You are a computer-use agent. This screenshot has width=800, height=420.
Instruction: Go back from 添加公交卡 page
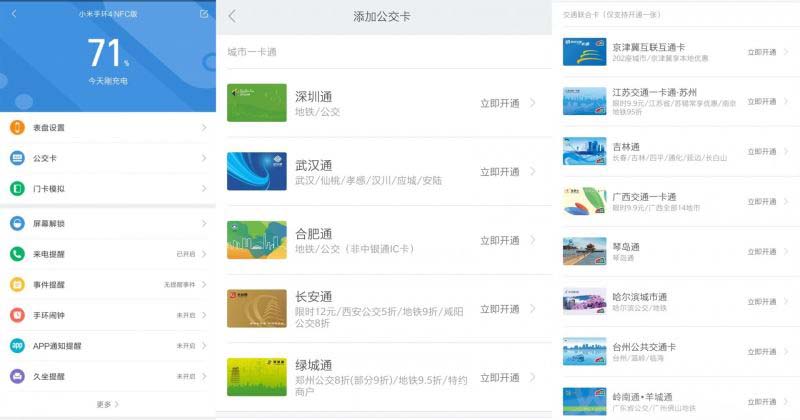coord(232,16)
